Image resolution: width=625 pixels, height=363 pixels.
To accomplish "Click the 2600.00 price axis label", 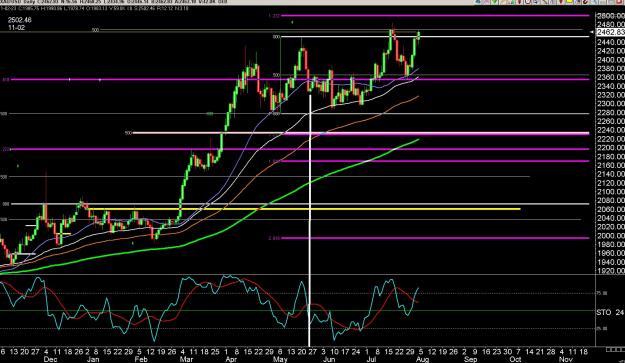I will 611,16.
